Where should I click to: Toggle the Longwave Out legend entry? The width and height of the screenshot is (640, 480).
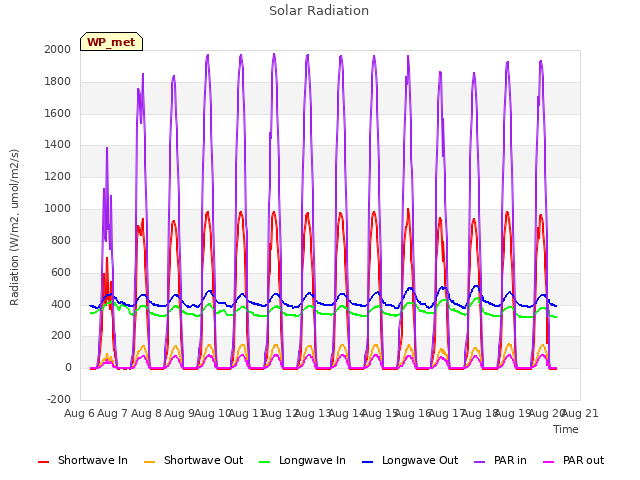point(410,460)
